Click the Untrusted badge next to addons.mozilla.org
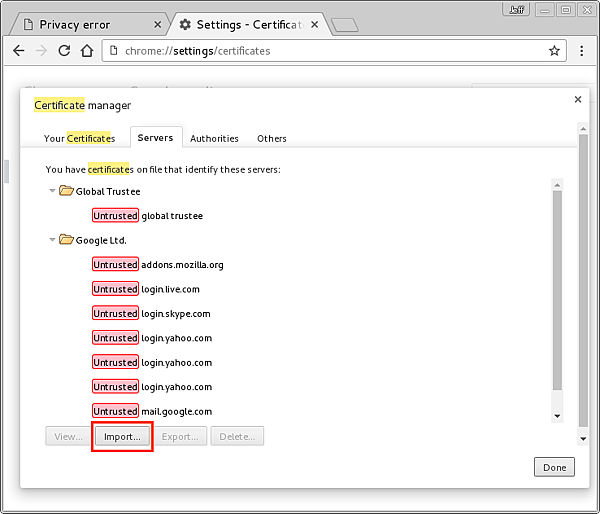This screenshot has height=514, width=600. (115, 264)
